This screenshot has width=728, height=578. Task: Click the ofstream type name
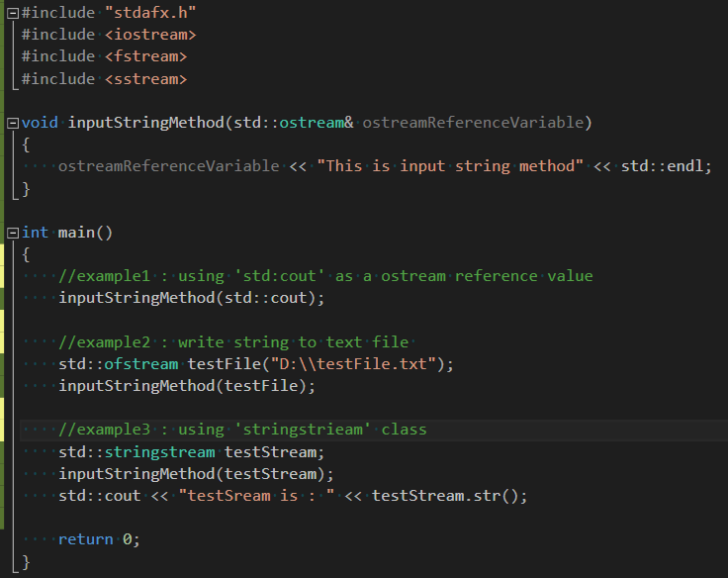tap(141, 364)
